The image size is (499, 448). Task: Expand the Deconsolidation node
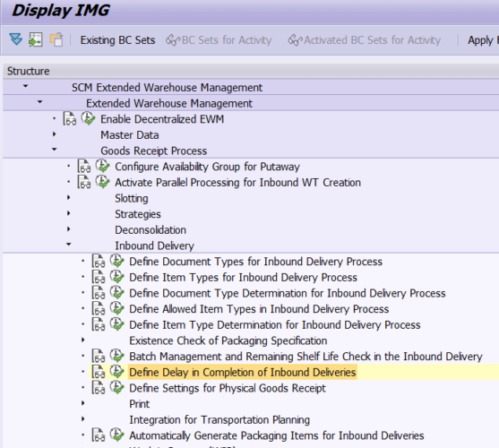[x=68, y=229]
